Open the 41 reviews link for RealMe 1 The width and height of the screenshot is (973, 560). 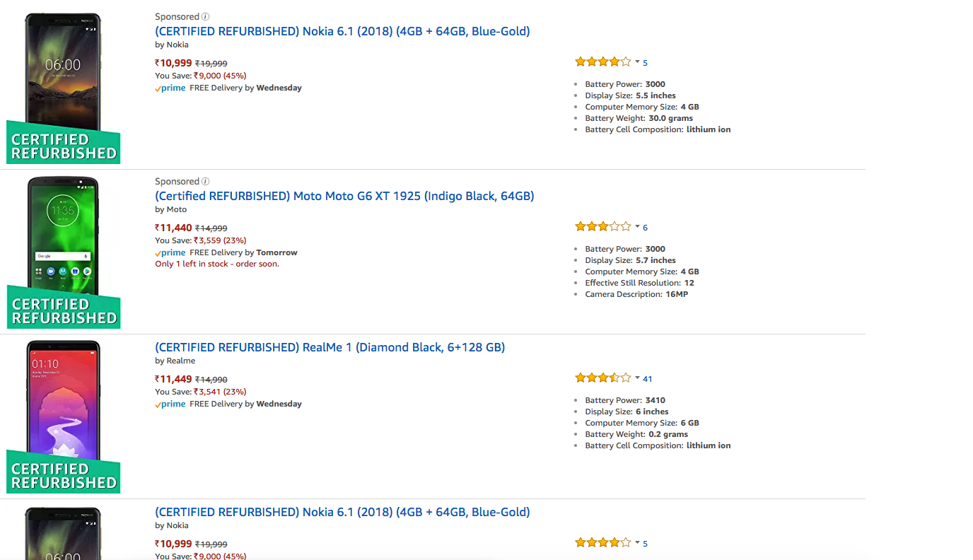(x=648, y=379)
